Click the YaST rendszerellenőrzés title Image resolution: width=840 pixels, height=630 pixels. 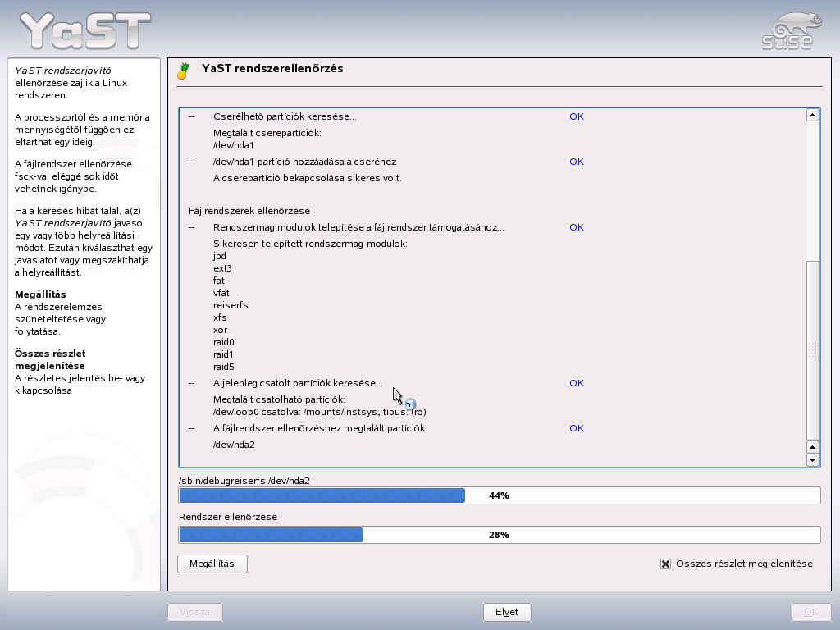[x=272, y=69]
